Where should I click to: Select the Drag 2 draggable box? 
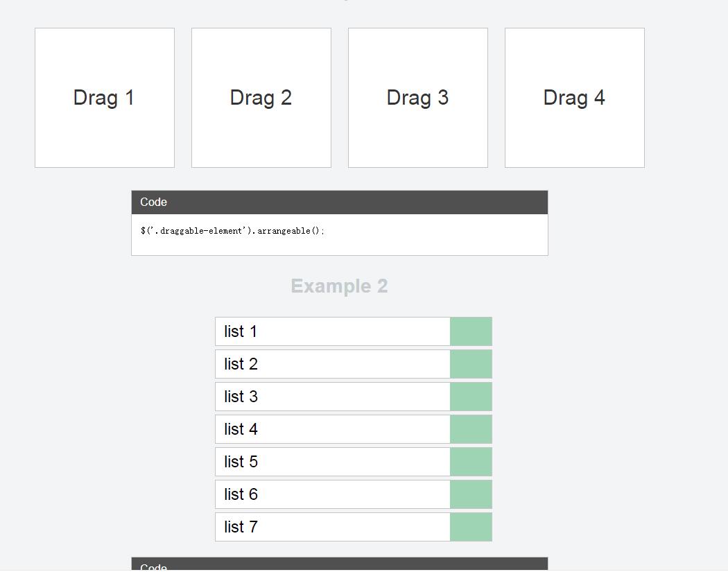click(x=261, y=98)
